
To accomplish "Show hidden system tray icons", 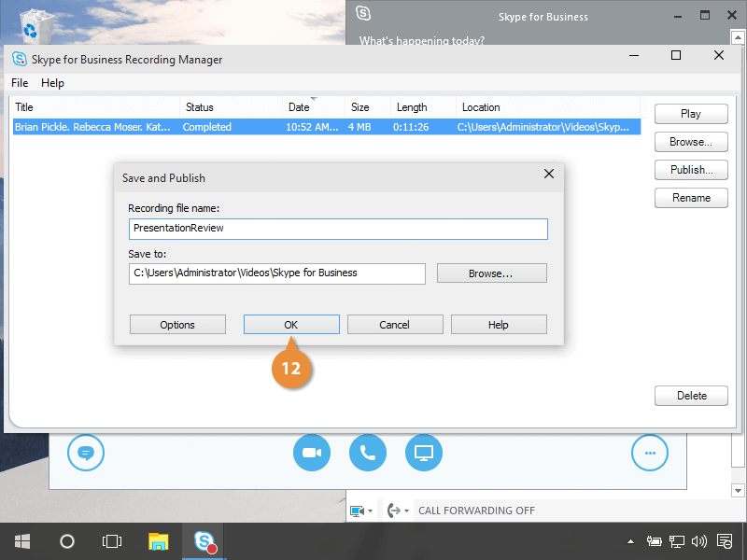I will pyautogui.click(x=631, y=541).
